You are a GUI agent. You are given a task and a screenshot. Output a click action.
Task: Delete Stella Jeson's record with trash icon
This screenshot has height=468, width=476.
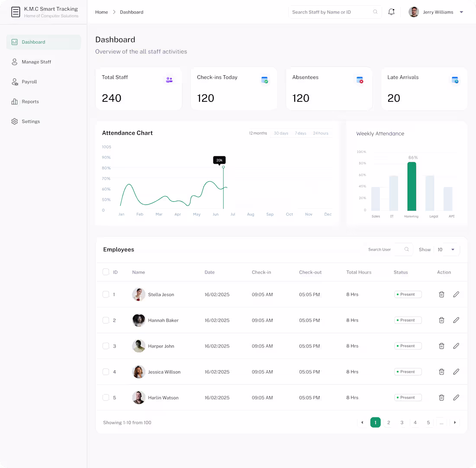pos(441,294)
